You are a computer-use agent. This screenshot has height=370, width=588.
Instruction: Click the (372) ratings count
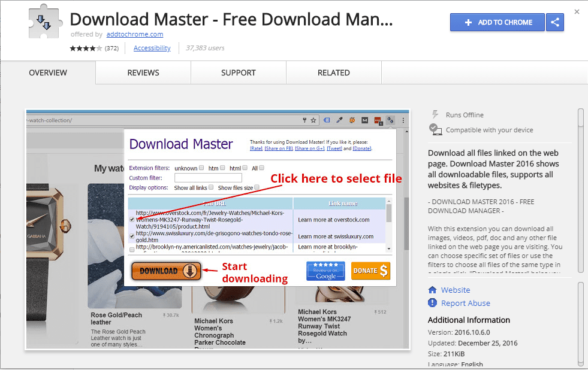pos(111,48)
